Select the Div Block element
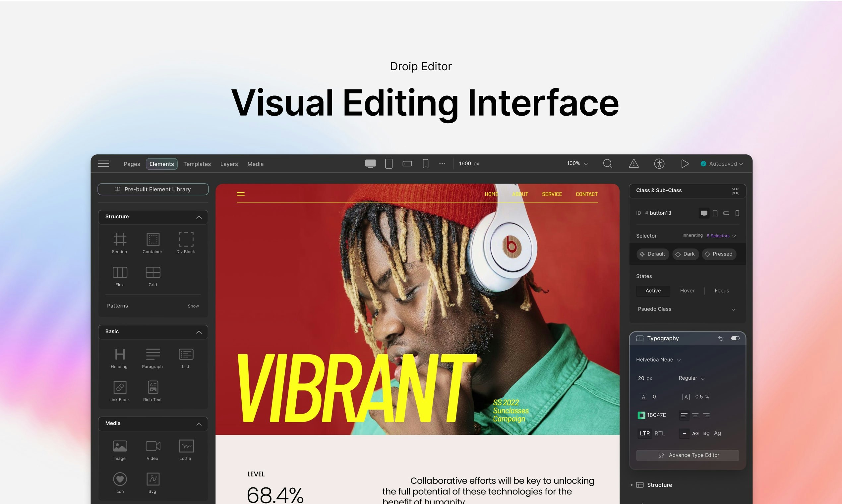This screenshot has width=842, height=504. point(186,243)
